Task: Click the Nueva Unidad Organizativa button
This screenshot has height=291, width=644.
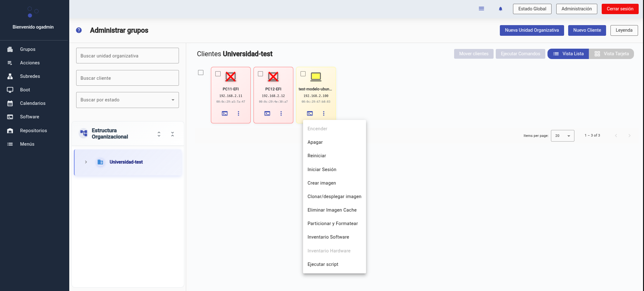Action: [531, 30]
